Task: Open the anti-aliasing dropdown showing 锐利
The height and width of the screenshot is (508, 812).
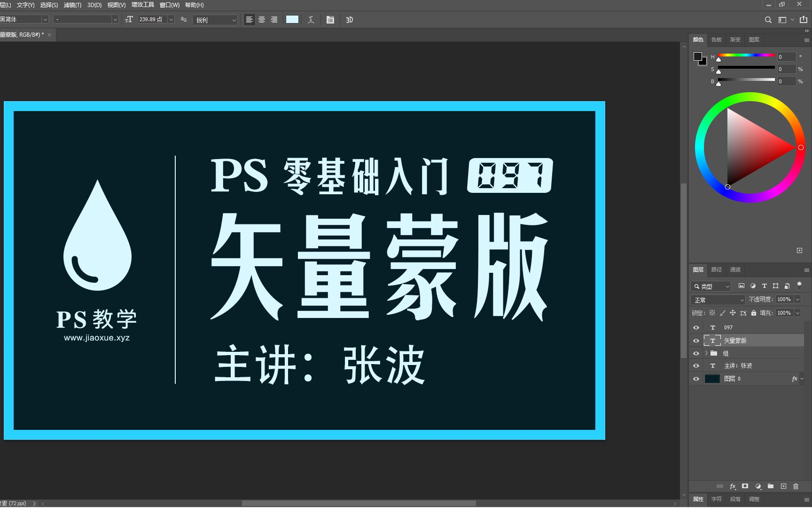Action: pyautogui.click(x=215, y=20)
